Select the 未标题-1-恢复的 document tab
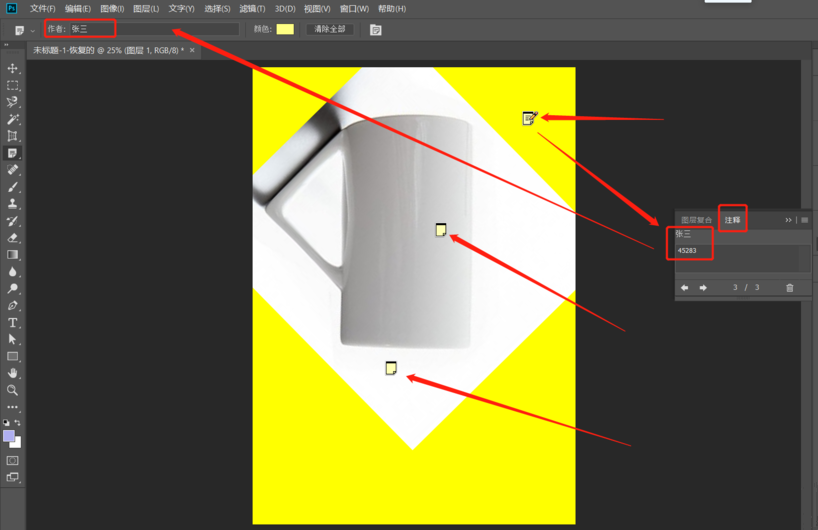 pos(109,50)
